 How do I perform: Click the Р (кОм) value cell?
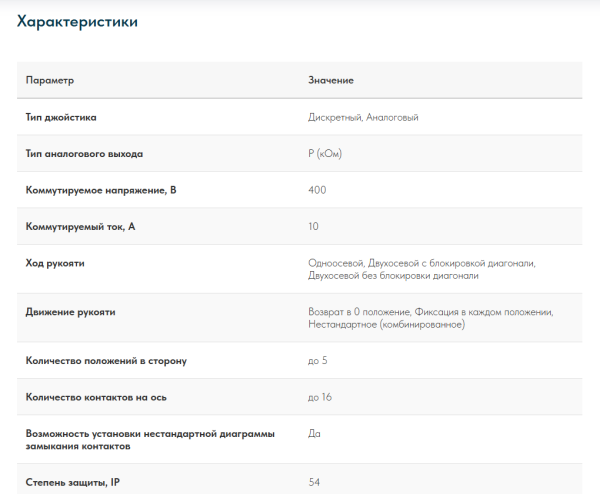[326, 154]
